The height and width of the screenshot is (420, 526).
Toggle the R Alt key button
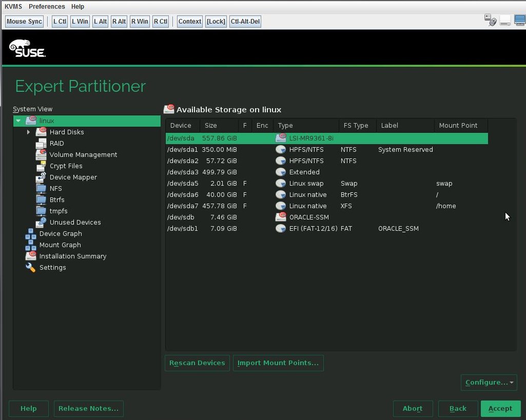(119, 21)
